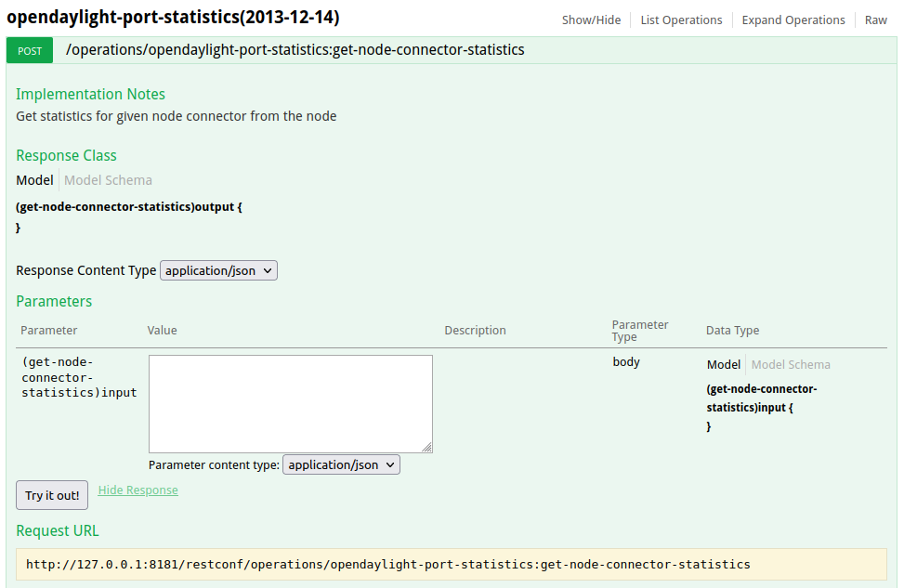904x588 pixels.
Task: Select the Model tab under Data Type
Action: (724, 365)
